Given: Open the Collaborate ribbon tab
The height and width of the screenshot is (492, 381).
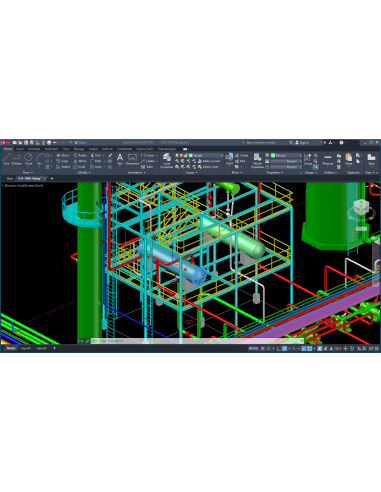Looking at the screenshot, I should coord(124,149).
